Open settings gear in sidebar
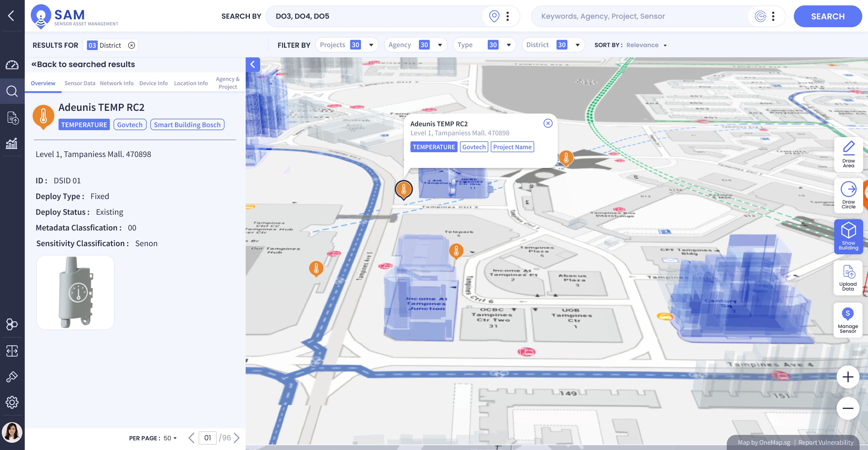This screenshot has width=868, height=450. 12,402
